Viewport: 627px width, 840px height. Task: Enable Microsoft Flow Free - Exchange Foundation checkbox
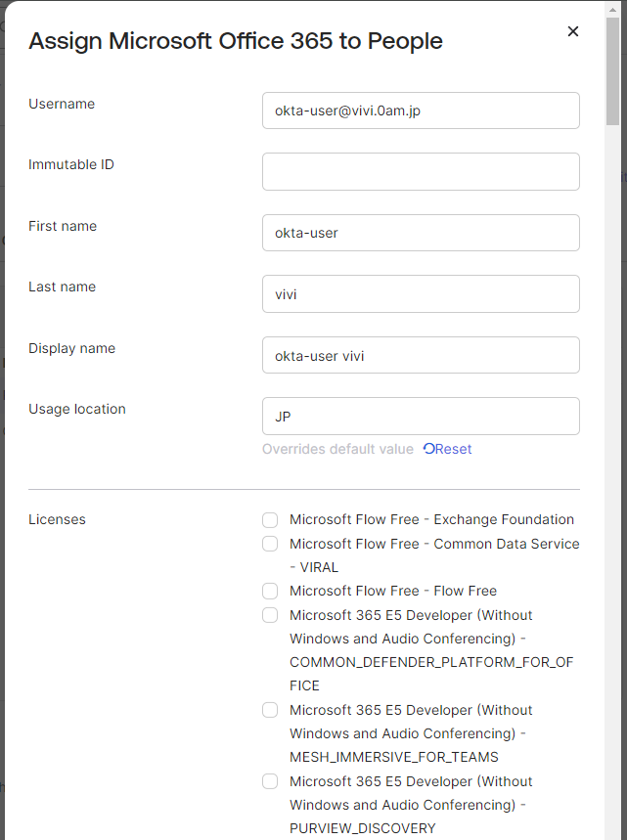(270, 519)
